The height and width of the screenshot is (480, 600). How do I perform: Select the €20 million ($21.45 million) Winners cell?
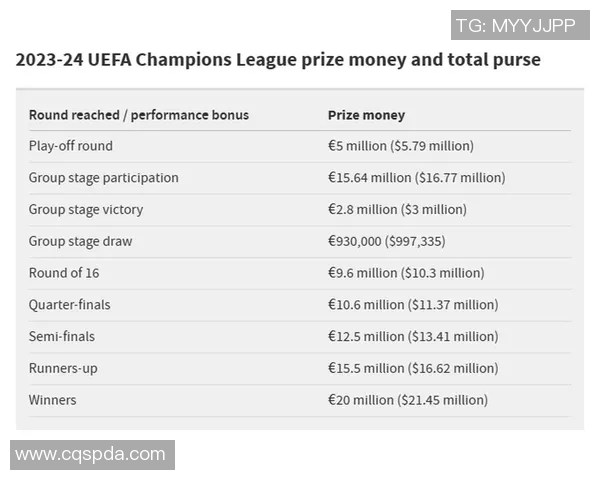coord(408,400)
